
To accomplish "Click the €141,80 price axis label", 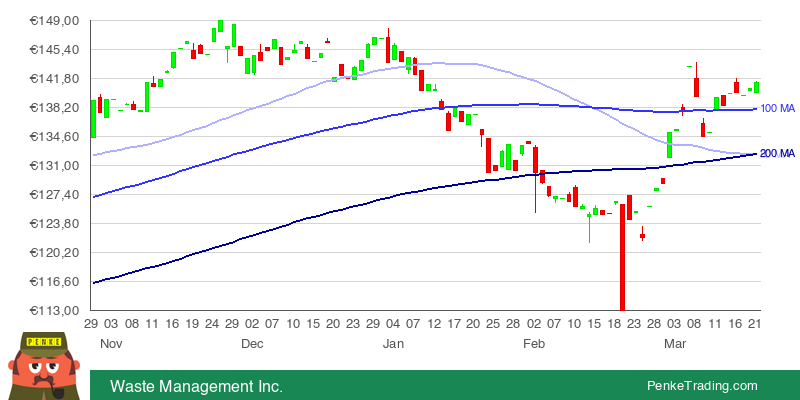I will point(54,79).
